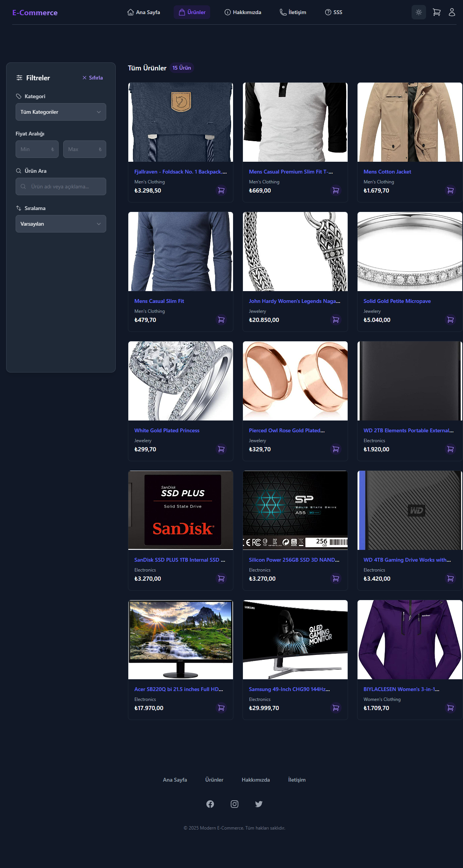Go to the Ürünler navigation tab
The image size is (463, 868).
pyautogui.click(x=192, y=12)
